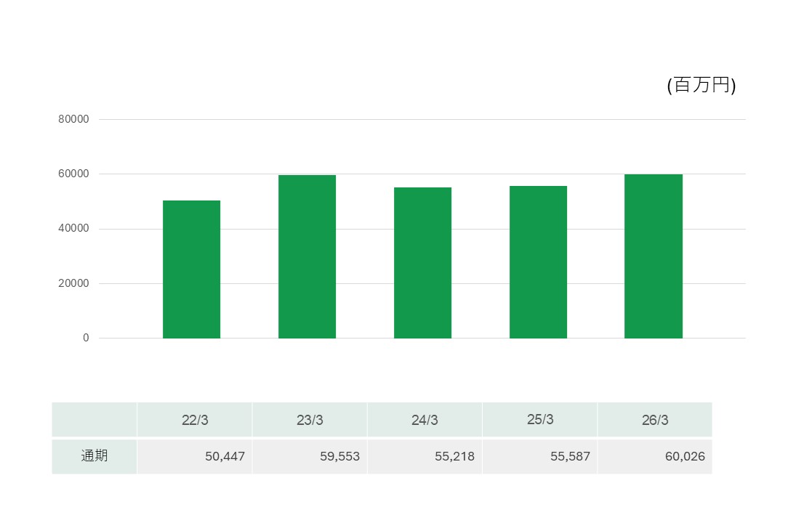Image resolution: width=812 pixels, height=523 pixels.
Task: Click the 20000 axis label
Action: click(73, 283)
